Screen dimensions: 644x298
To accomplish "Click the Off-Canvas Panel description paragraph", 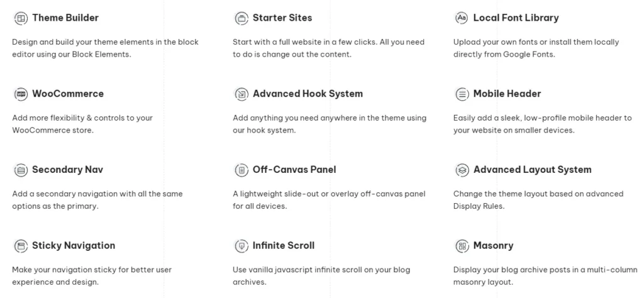I will pos(329,200).
